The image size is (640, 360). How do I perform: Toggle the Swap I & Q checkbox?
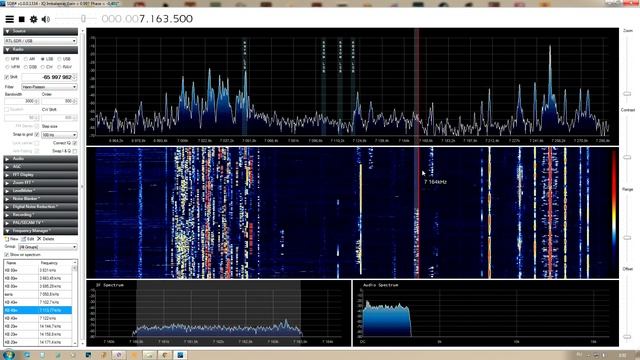click(x=75, y=151)
